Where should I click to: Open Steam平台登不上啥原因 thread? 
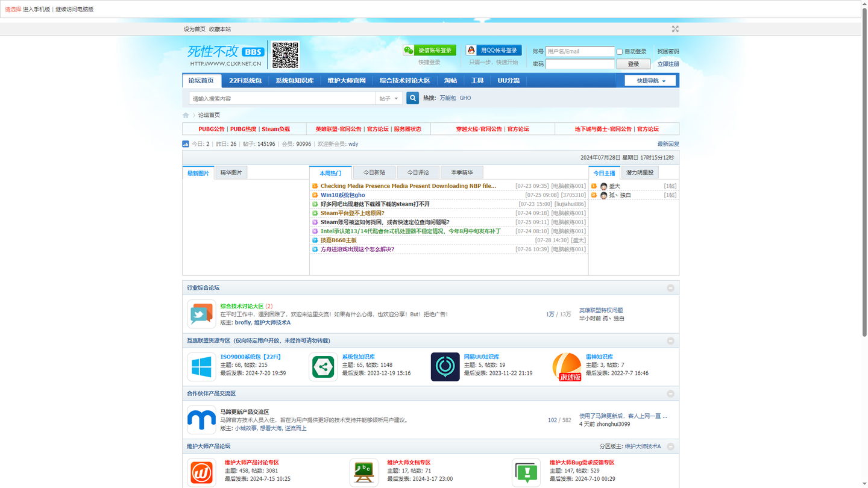[353, 213]
